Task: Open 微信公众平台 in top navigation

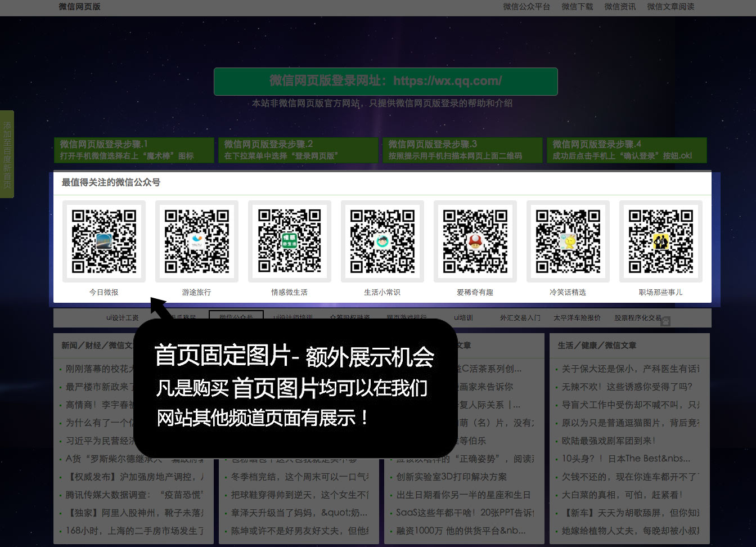Action: click(526, 7)
